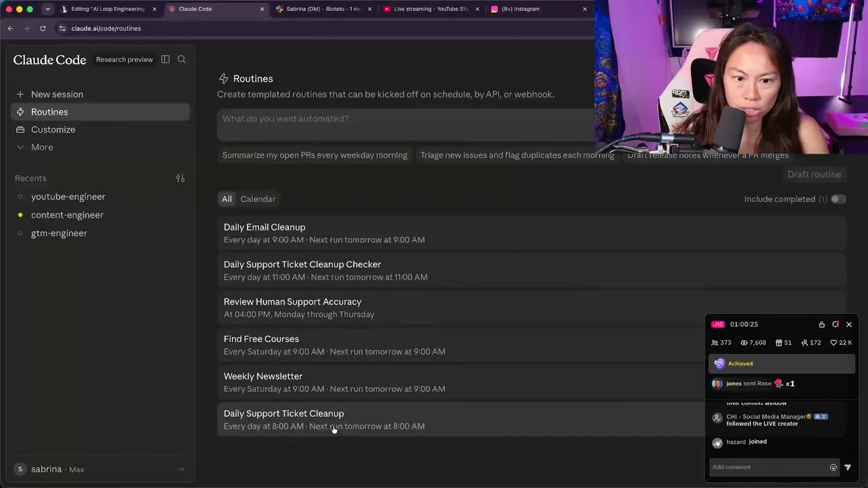Open the browser tab list dropdown
The image size is (868, 488).
point(47,9)
